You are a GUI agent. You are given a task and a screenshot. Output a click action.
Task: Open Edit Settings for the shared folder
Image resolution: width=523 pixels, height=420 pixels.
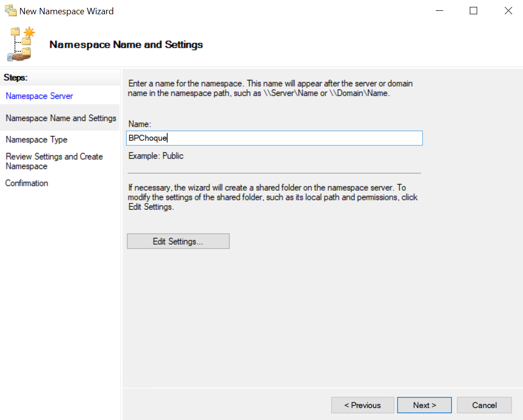pyautogui.click(x=178, y=241)
